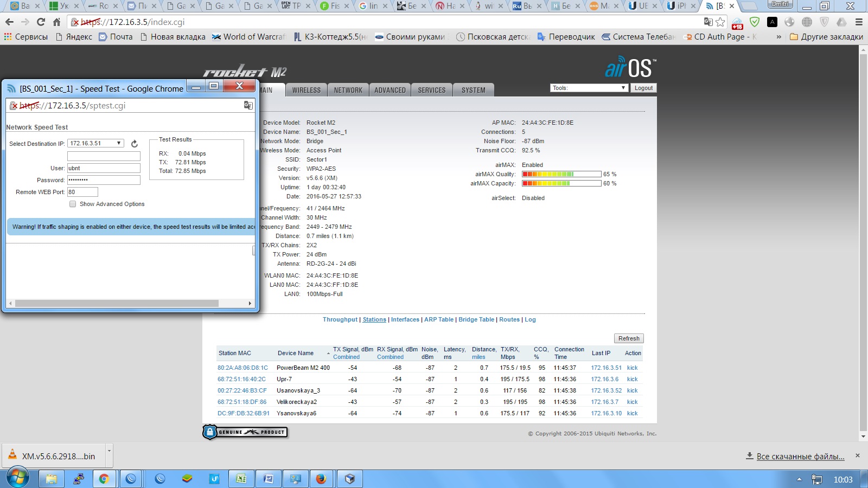Enable Show Advanced Options checkbox

(x=73, y=204)
